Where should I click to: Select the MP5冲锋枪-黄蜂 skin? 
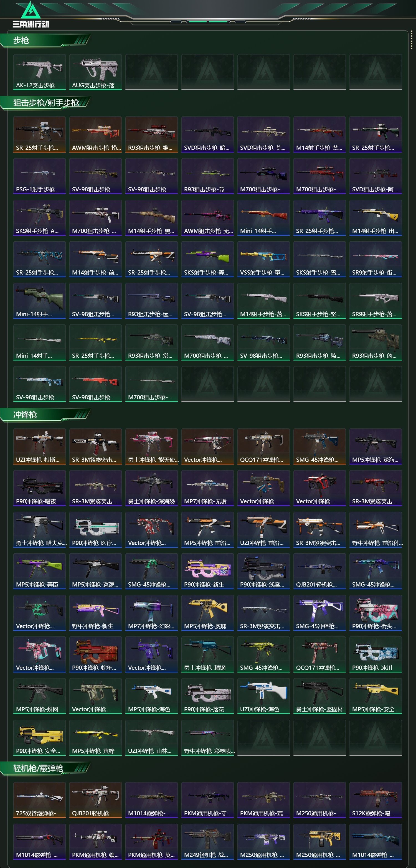[96, 738]
